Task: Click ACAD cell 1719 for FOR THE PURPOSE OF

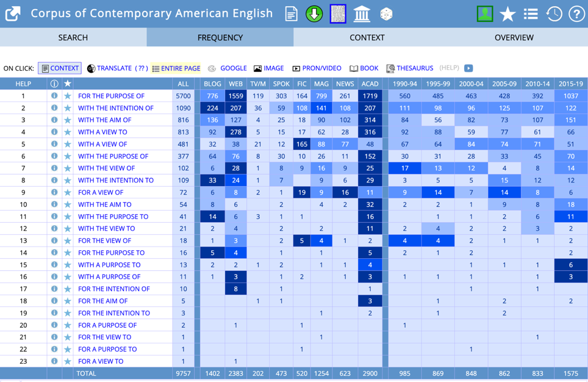Action: pyautogui.click(x=370, y=96)
